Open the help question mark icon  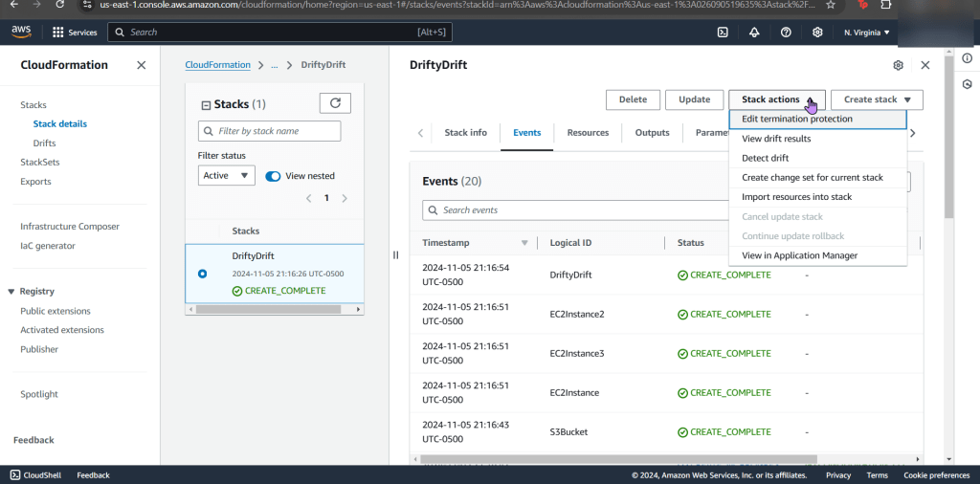(786, 33)
